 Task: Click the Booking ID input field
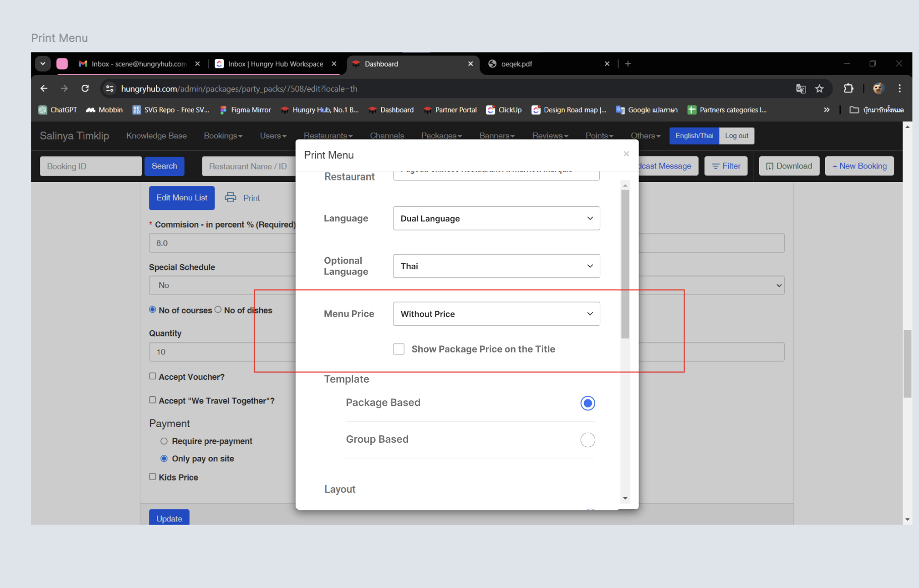(91, 166)
